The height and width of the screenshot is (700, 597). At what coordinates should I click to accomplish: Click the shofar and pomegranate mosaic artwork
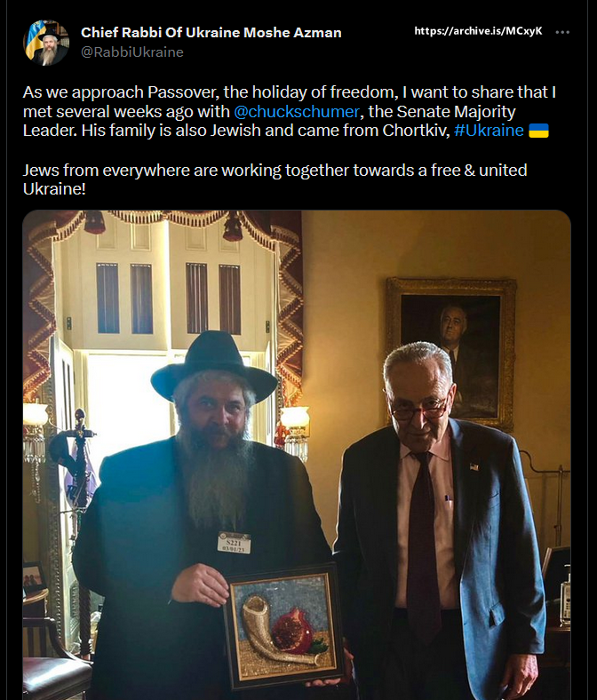point(283,626)
